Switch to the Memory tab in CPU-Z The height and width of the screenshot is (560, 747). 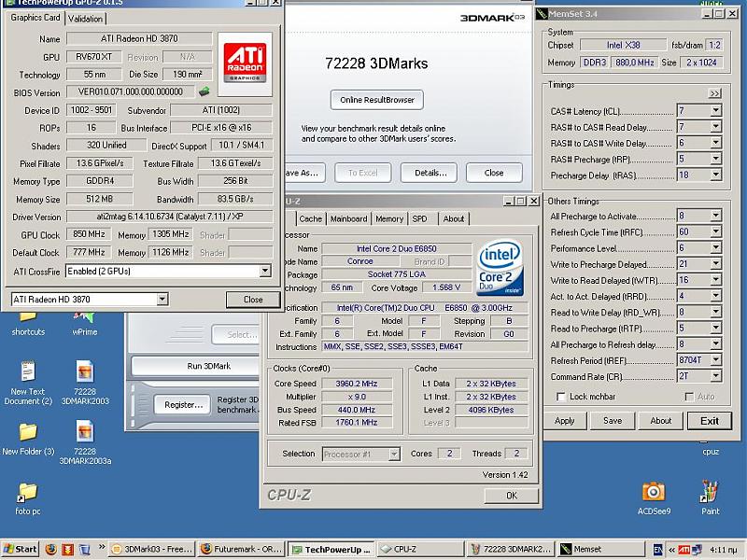pyautogui.click(x=389, y=218)
